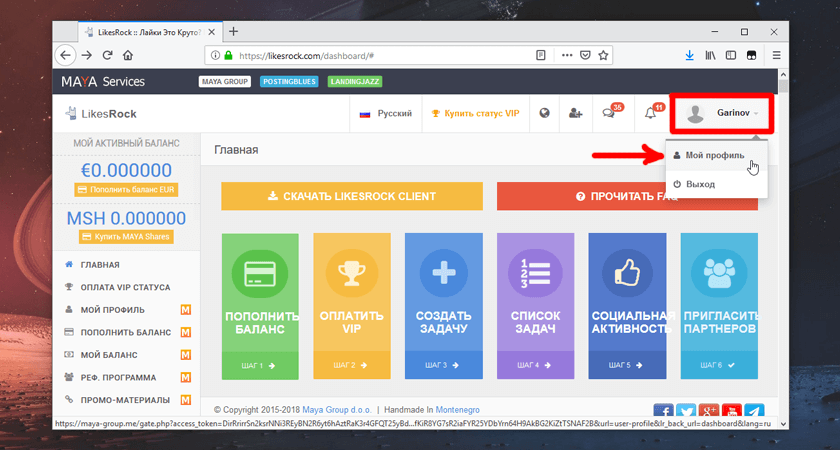Click the LikesRock logo
Image resolution: width=840 pixels, height=450 pixels.
tap(100, 114)
